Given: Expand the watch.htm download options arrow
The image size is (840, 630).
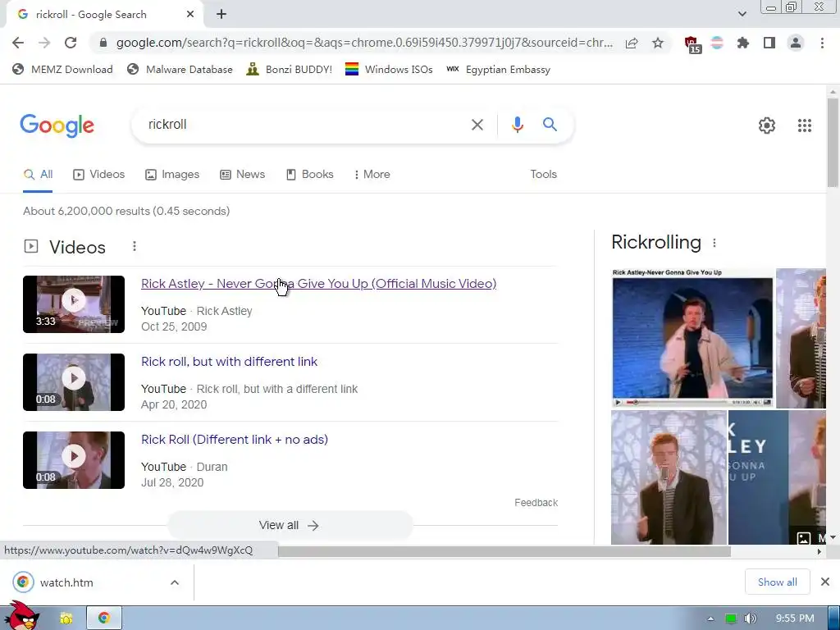Looking at the screenshot, I should 175,582.
